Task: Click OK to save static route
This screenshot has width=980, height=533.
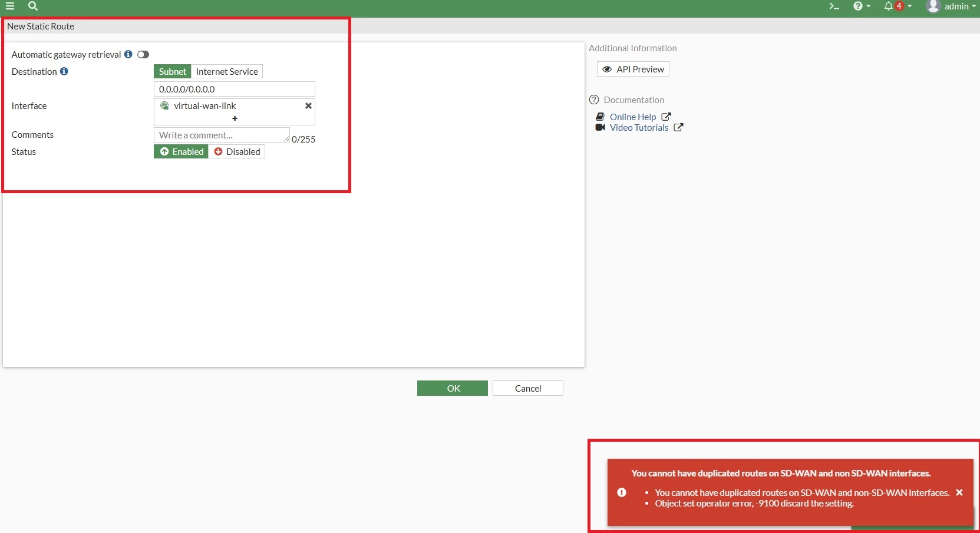Action: (x=453, y=388)
